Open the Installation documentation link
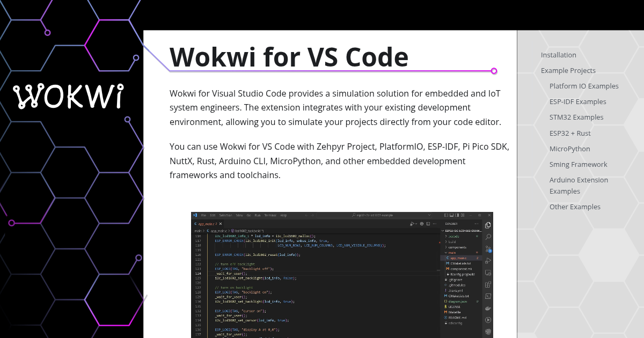This screenshot has height=338, width=644. (558, 55)
